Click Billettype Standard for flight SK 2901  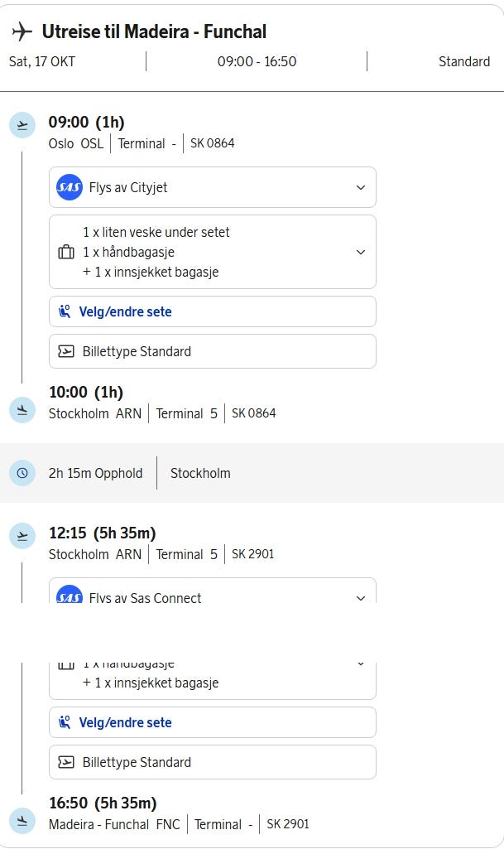(212, 762)
